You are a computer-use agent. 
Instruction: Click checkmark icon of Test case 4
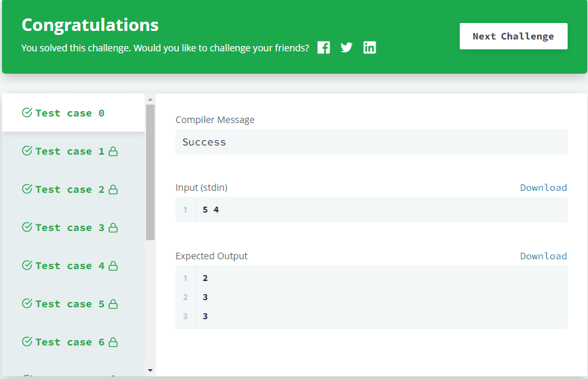27,265
